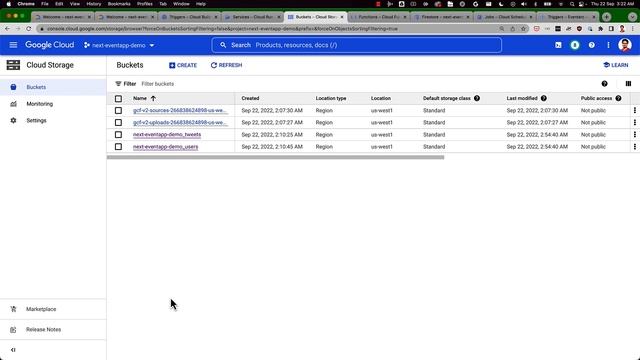
Task: Switch to the Functions browser tab
Action: click(x=378, y=17)
